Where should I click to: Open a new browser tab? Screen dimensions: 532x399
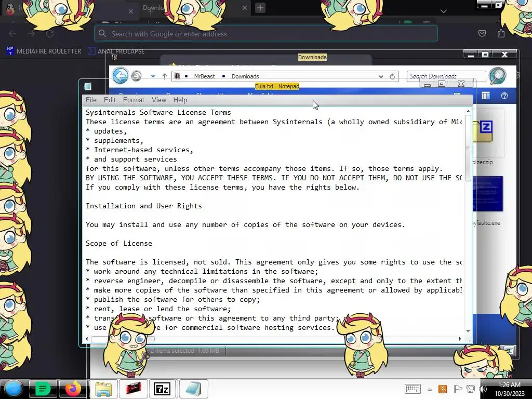click(x=260, y=8)
